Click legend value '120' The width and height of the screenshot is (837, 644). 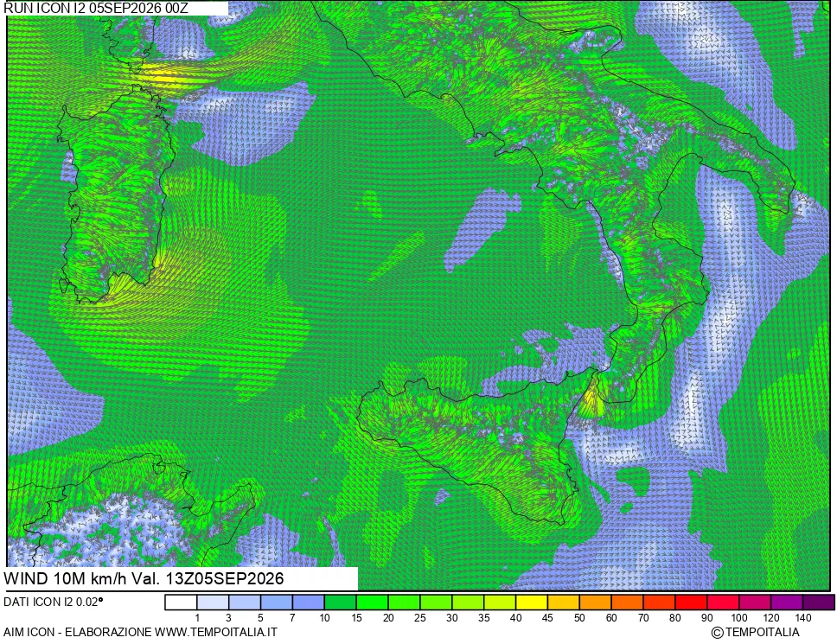click(770, 618)
